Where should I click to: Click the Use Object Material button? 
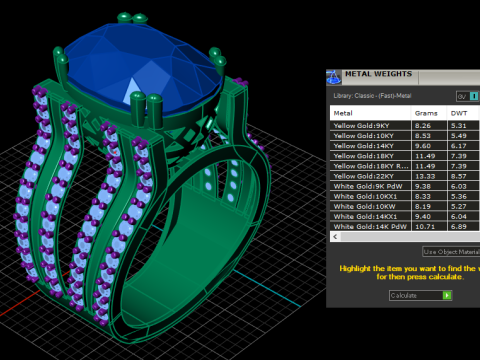451,252
